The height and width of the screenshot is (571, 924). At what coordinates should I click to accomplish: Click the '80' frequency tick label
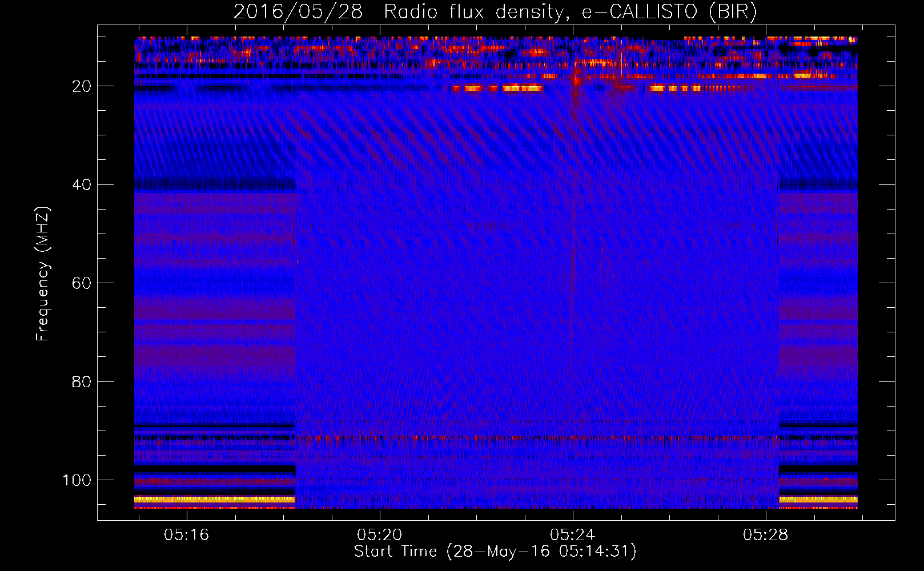tap(82, 382)
